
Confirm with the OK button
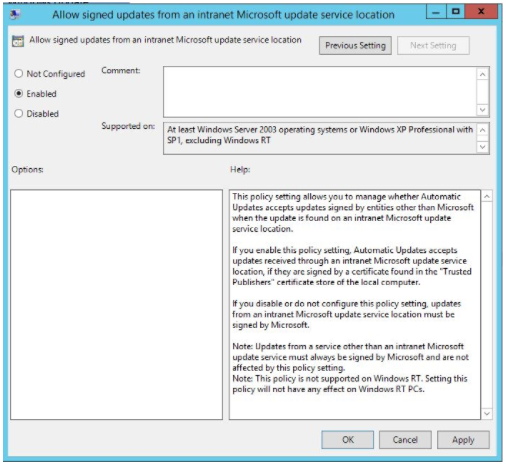coord(348,440)
